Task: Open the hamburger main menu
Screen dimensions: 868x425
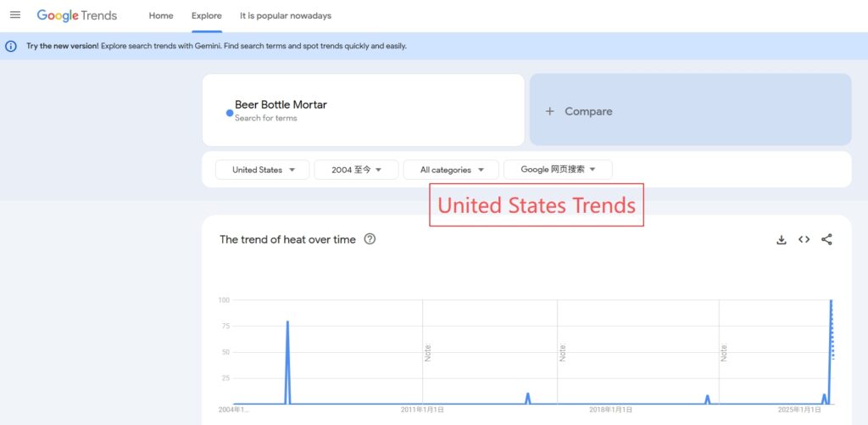Action: coord(14,15)
